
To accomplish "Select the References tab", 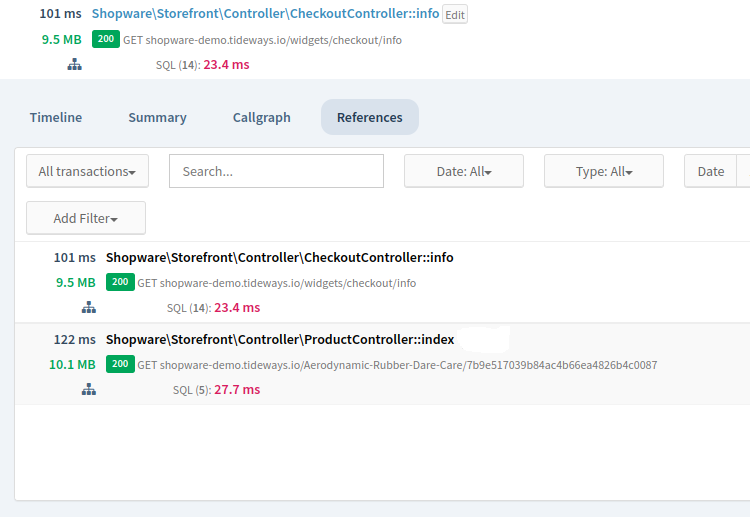I will (370, 117).
